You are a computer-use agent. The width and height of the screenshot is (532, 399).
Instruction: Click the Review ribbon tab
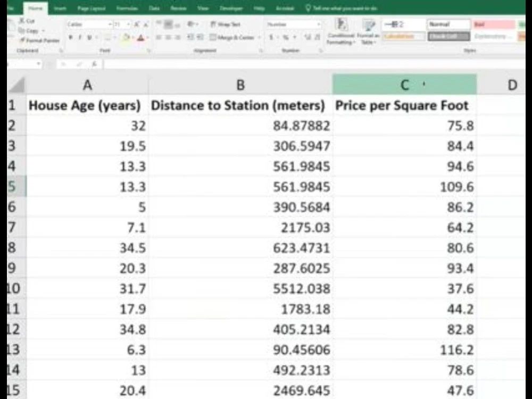[178, 8]
